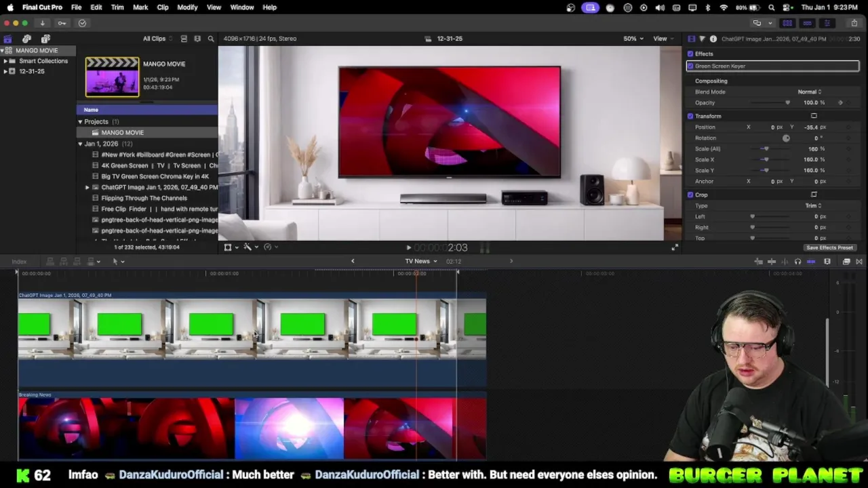Open the All Clips filter dropdown
This screenshot has width=868, height=488.
[x=157, y=39]
